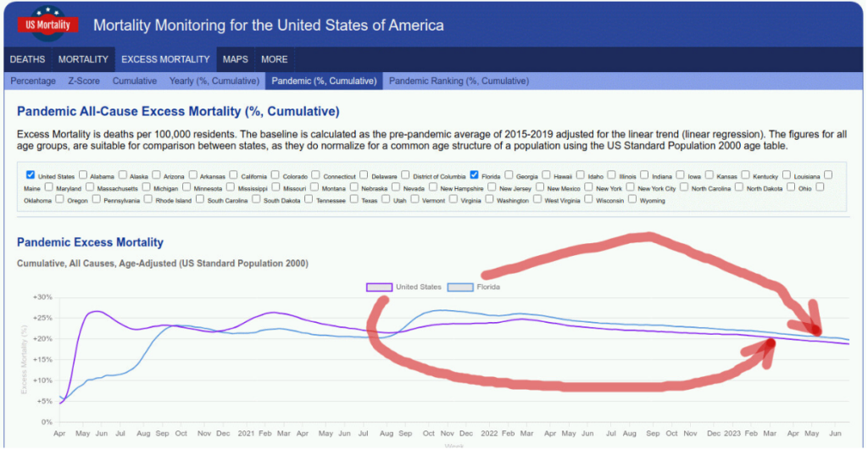
Task: Uncheck the Florida checkbox
Action: (x=475, y=175)
